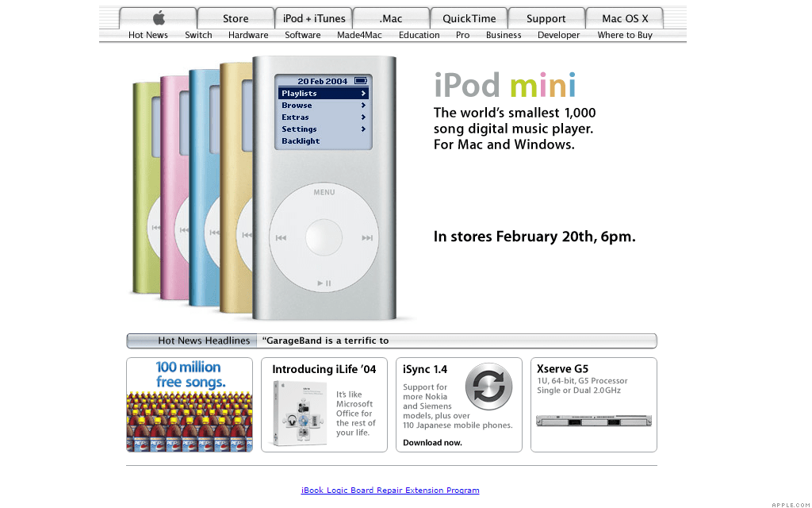The width and height of the screenshot is (812, 508).
Task: Open the Where to Buy page
Action: 625,35
